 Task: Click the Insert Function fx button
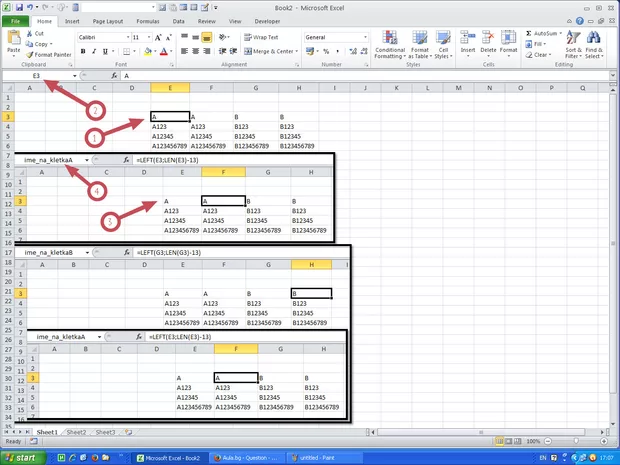click(114, 76)
